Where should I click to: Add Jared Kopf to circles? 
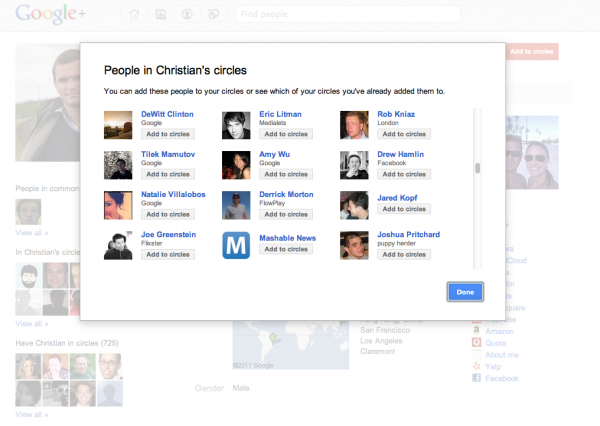(x=404, y=209)
